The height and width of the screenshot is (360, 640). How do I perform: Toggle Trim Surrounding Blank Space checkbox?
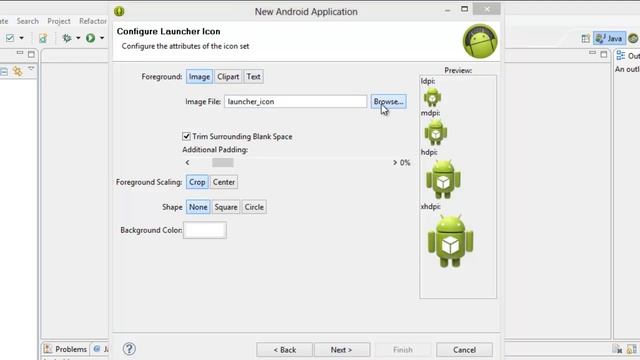[186, 136]
